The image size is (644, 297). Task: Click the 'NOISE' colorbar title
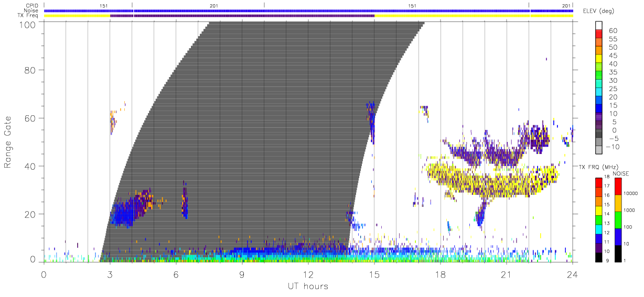point(621,173)
